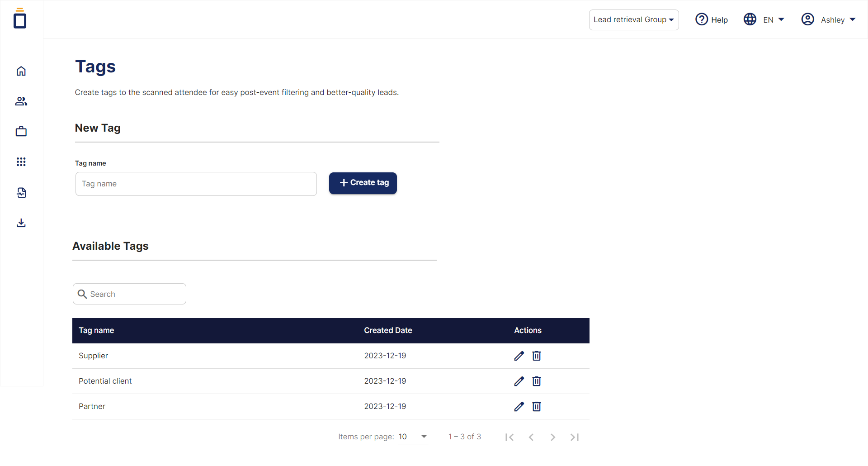Focus the Tag name input field
868x466 pixels.
click(196, 184)
